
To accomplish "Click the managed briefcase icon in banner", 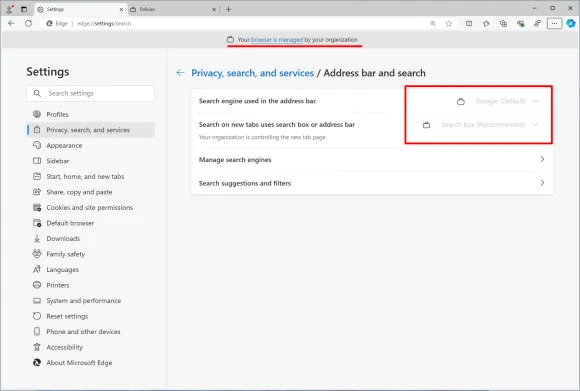I will coord(230,40).
